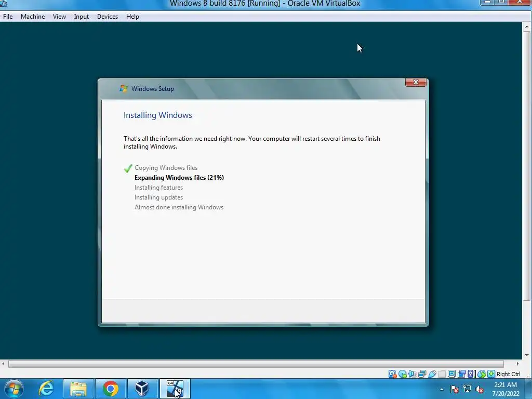The image size is (532, 399).
Task: Launch Internet Explorer from the taskbar
Action: click(46, 389)
